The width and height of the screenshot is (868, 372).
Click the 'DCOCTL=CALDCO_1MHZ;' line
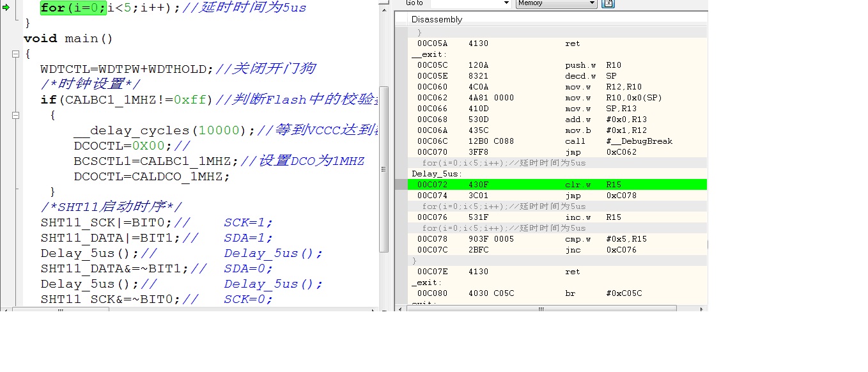click(151, 176)
